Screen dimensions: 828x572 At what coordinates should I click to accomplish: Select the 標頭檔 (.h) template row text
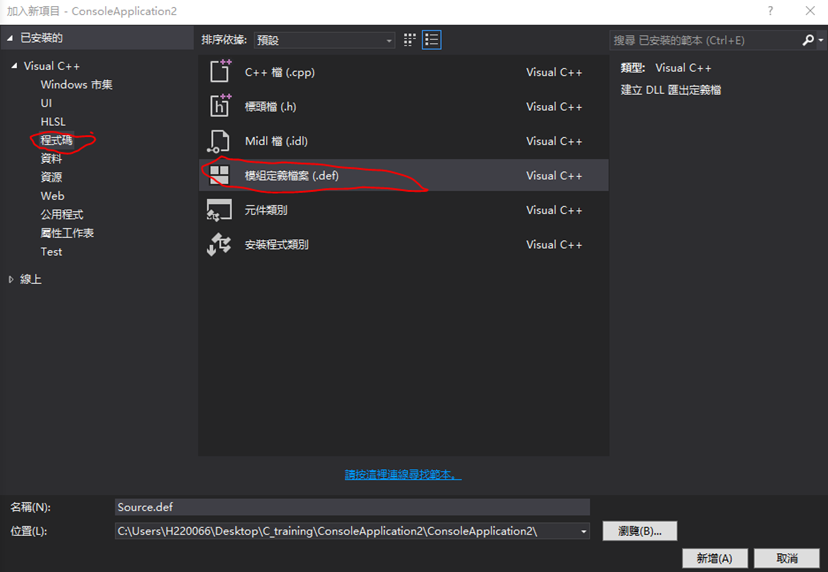point(270,107)
